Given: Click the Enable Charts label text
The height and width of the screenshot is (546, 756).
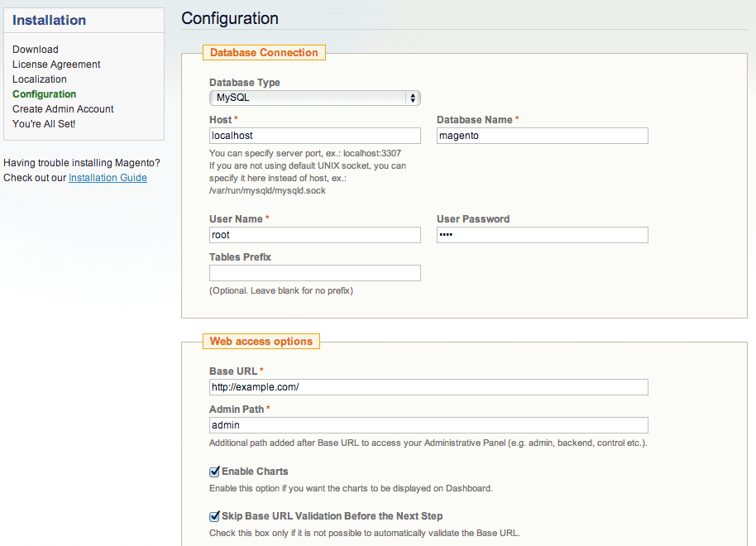Looking at the screenshot, I should (x=255, y=472).
